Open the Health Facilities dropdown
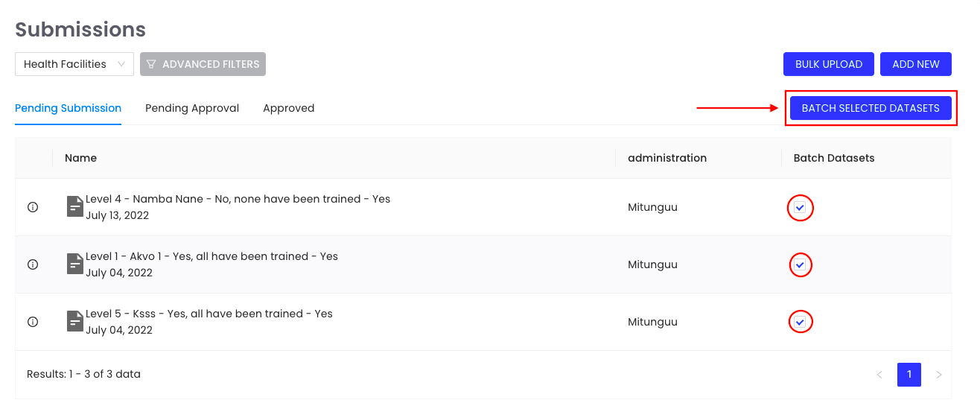The height and width of the screenshot is (406, 980). (x=74, y=64)
